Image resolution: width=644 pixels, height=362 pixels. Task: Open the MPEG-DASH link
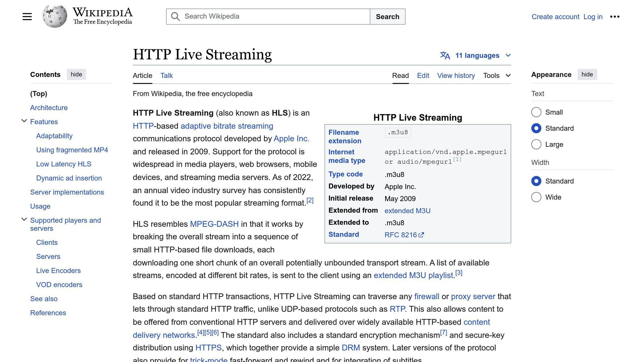click(x=214, y=224)
